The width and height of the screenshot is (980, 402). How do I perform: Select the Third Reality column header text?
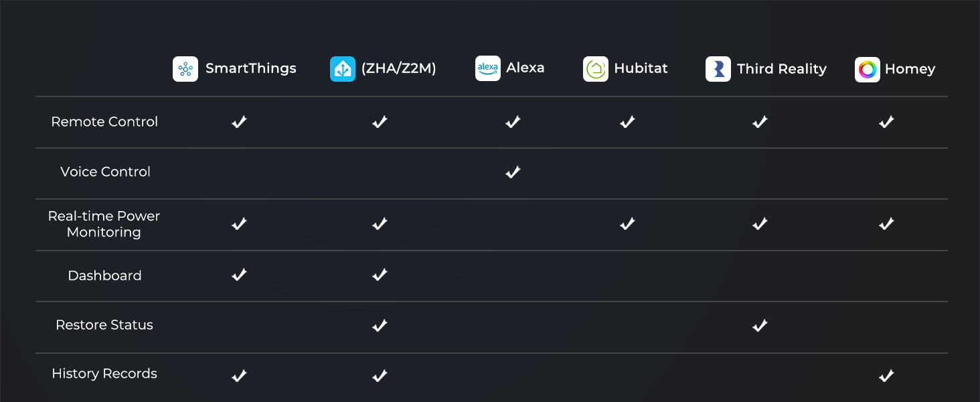781,69
